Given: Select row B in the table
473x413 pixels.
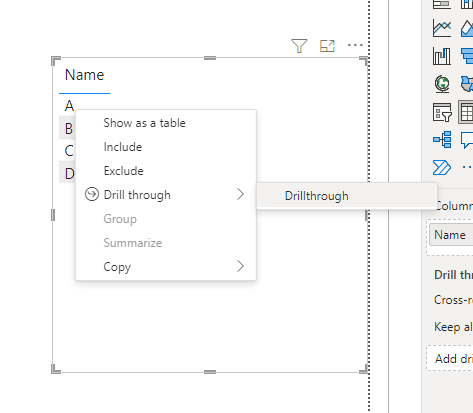Looking at the screenshot, I should (69, 129).
